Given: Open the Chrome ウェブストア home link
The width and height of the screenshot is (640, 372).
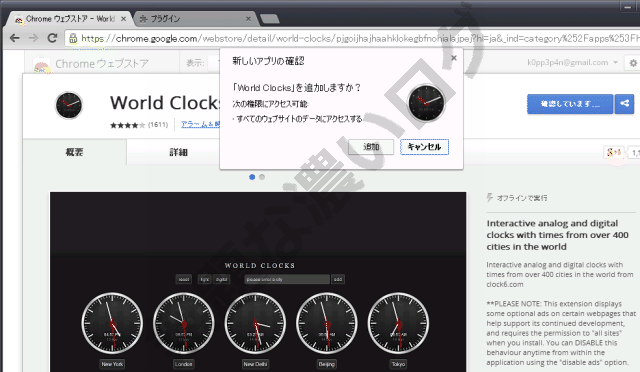Looking at the screenshot, I should [102, 64].
